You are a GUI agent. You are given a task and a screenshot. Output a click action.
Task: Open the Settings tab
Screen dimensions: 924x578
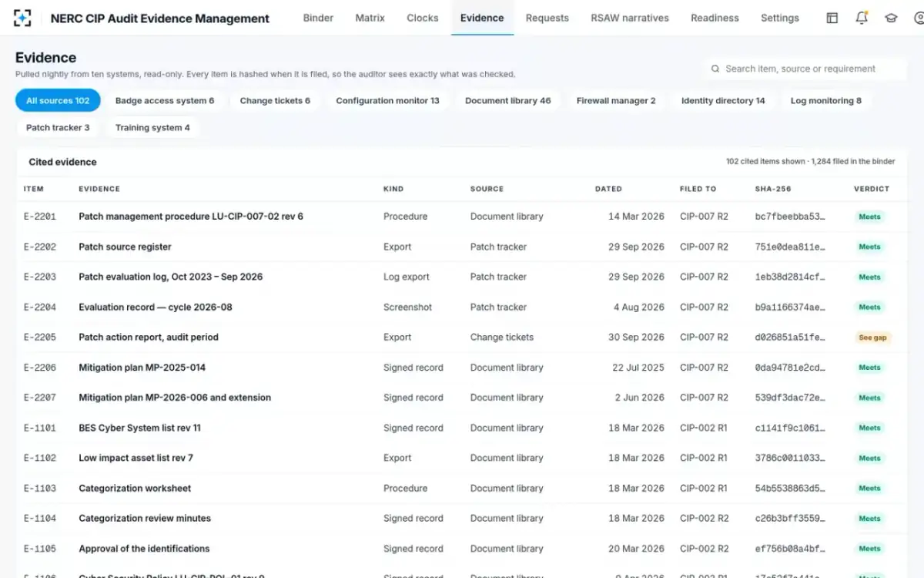[780, 18]
